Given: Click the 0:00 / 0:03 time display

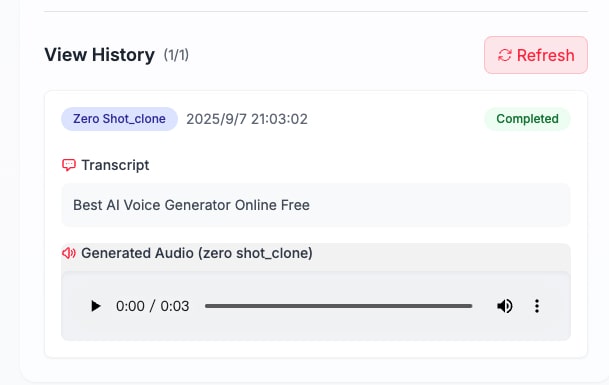Looking at the screenshot, I should tap(153, 306).
